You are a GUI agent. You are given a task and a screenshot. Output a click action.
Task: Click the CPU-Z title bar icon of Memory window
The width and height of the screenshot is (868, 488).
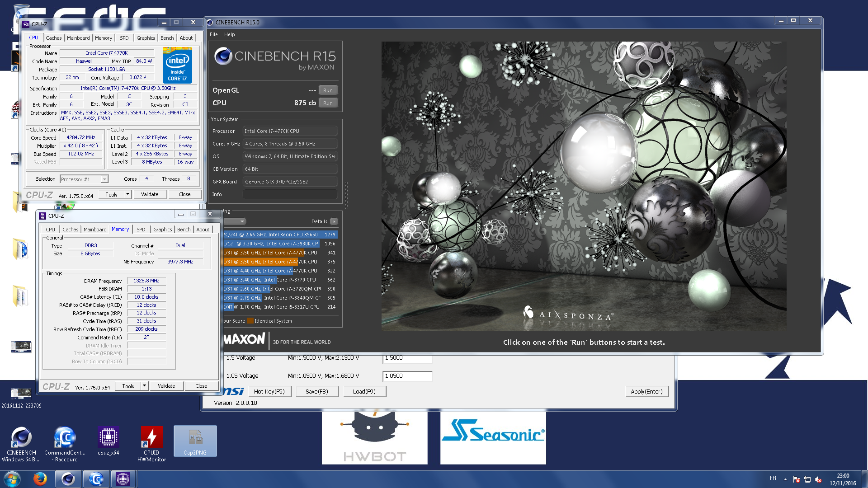click(x=42, y=216)
